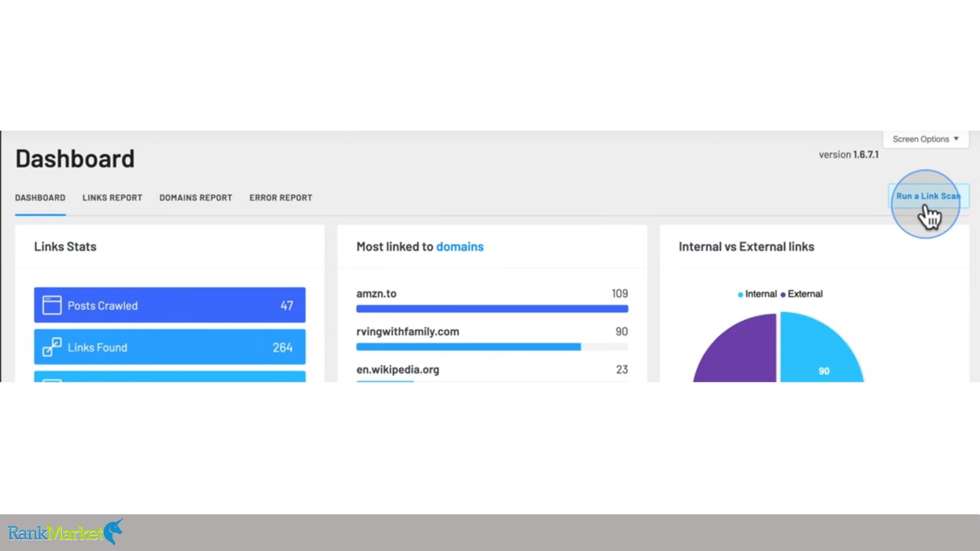Click the amzn.to progress bar

(x=492, y=309)
